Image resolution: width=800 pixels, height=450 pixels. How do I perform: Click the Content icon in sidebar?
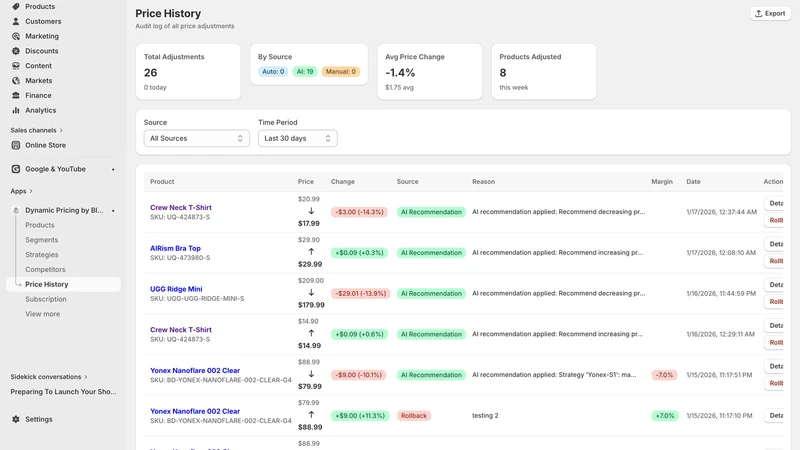tap(16, 66)
